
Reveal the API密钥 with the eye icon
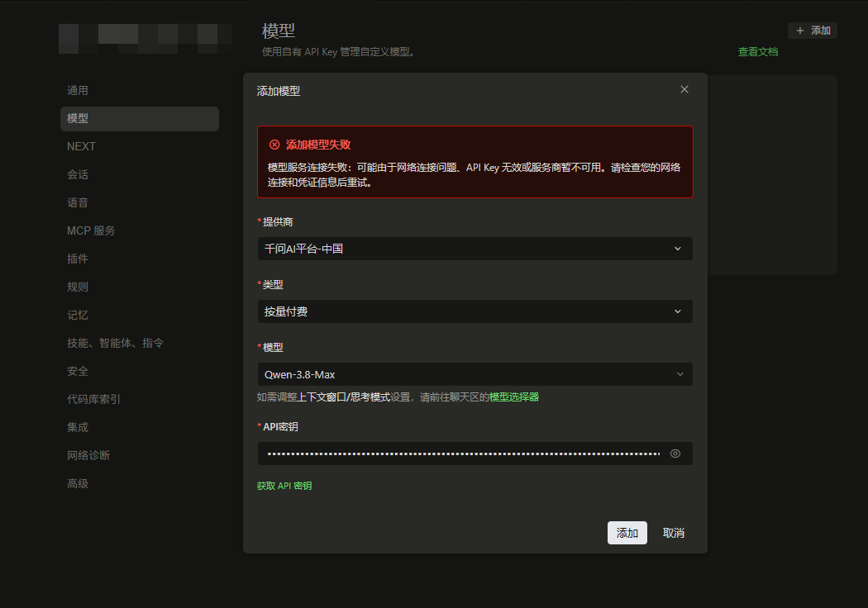click(675, 454)
